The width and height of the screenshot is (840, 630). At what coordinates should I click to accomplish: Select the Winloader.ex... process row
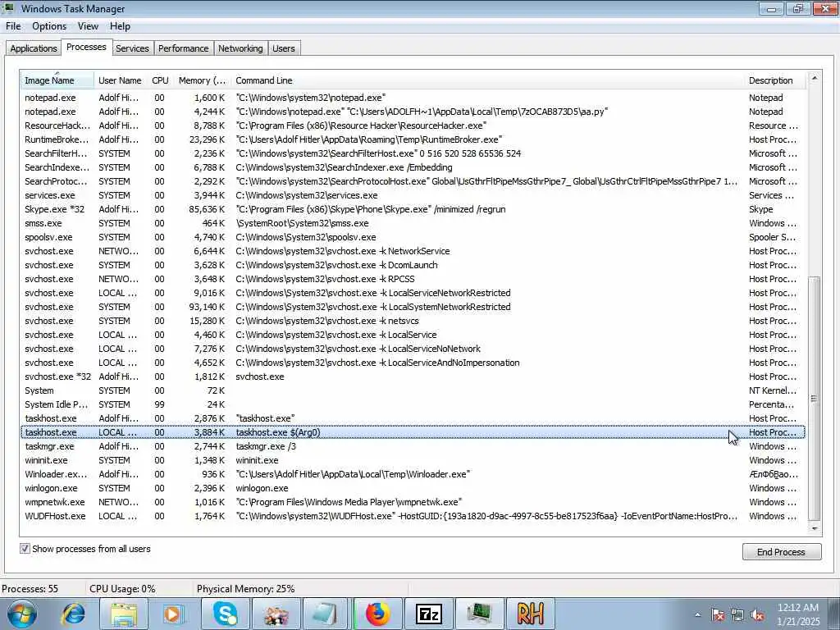coord(413,474)
